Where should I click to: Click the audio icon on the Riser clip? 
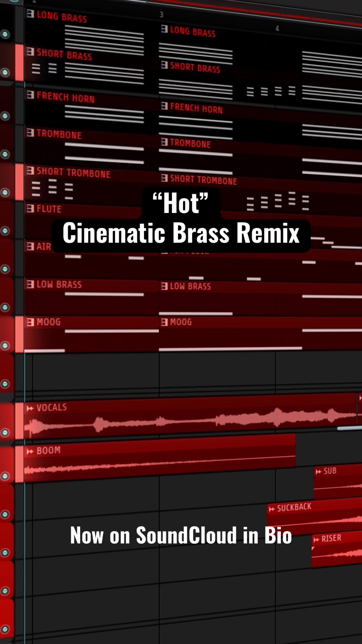(x=316, y=540)
